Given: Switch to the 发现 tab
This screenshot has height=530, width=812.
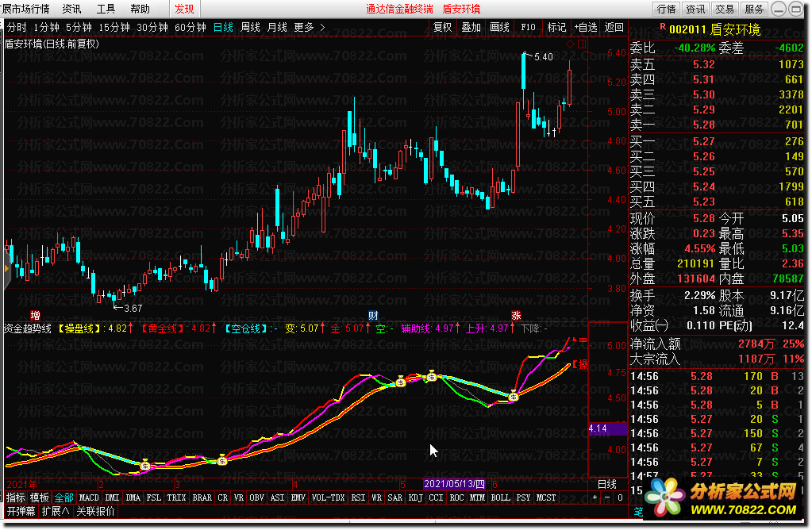Looking at the screenshot, I should point(184,9).
